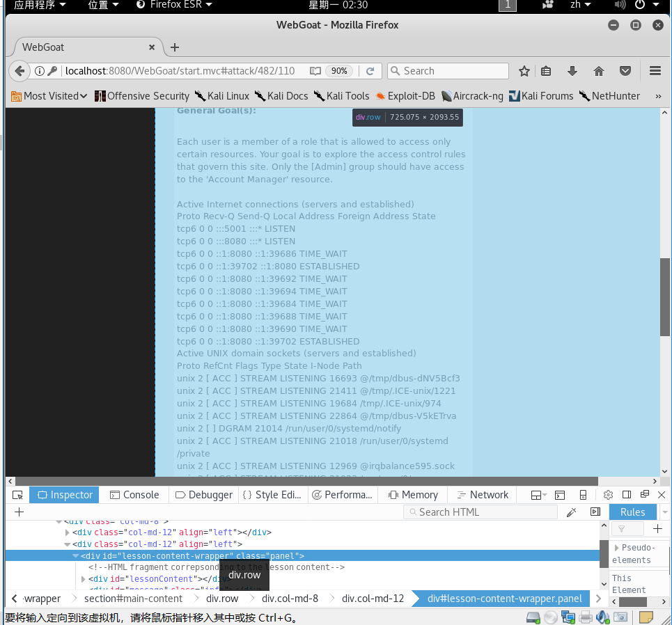Switch to the Debugger tab

204,496
